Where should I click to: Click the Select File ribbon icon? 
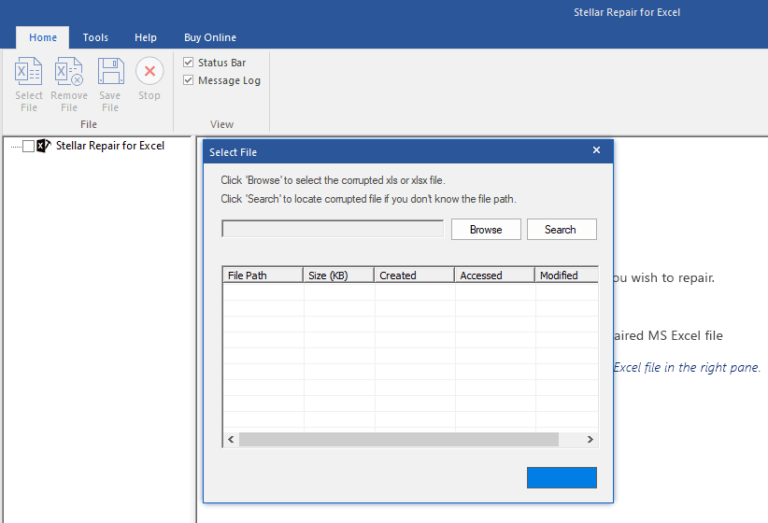(x=28, y=71)
